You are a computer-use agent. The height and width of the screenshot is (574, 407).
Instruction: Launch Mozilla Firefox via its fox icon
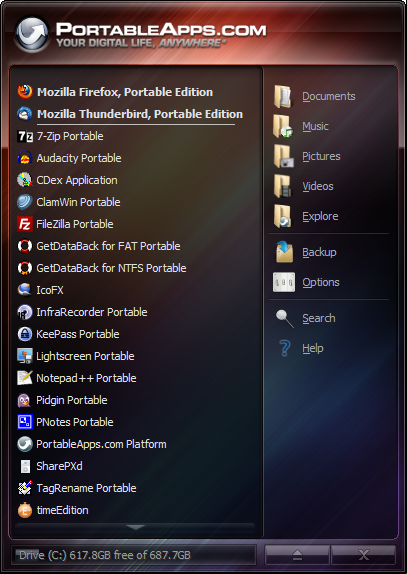[25, 92]
